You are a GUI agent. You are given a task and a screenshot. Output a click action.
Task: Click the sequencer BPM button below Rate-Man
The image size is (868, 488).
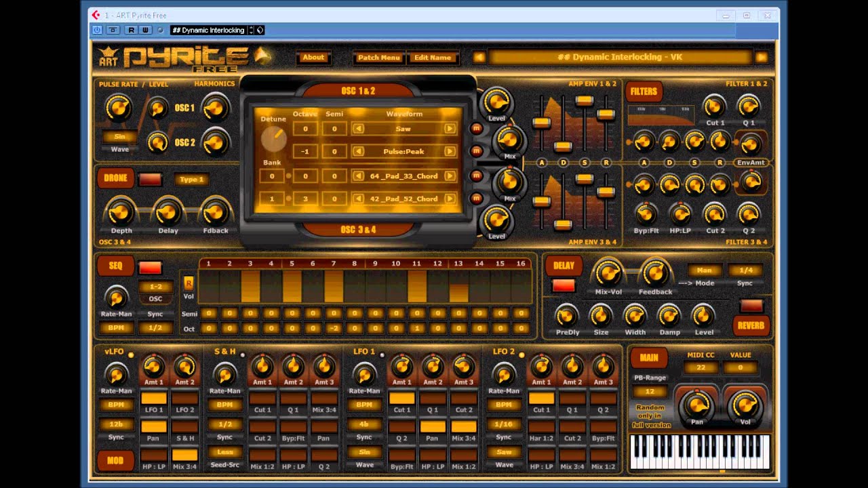[x=116, y=327]
